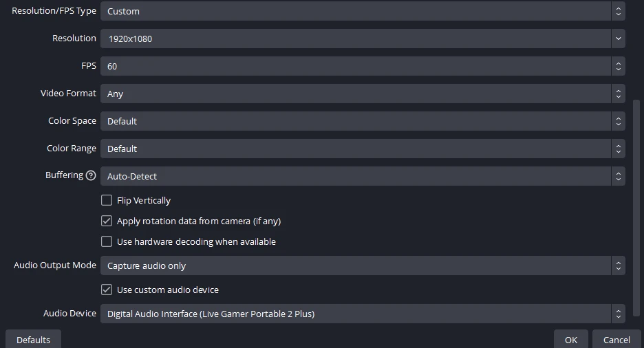This screenshot has height=348, width=644.
Task: Click the Defaults button
Action: [x=33, y=340]
